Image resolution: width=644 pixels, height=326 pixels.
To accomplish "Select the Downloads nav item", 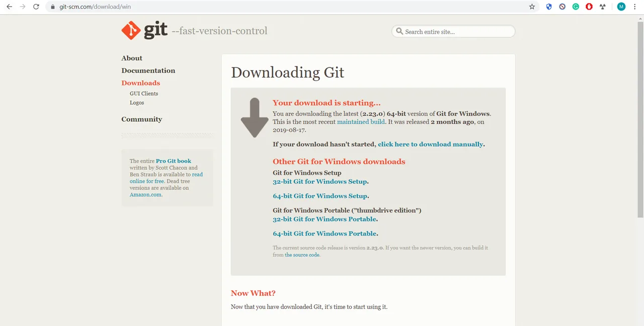I will (x=141, y=83).
